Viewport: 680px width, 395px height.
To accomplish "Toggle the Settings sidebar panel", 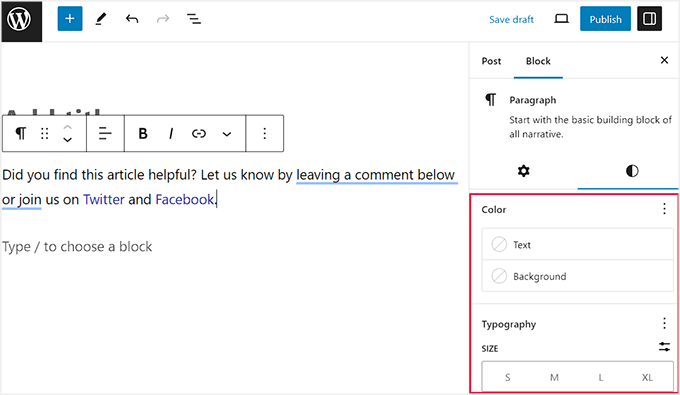I will [x=649, y=19].
